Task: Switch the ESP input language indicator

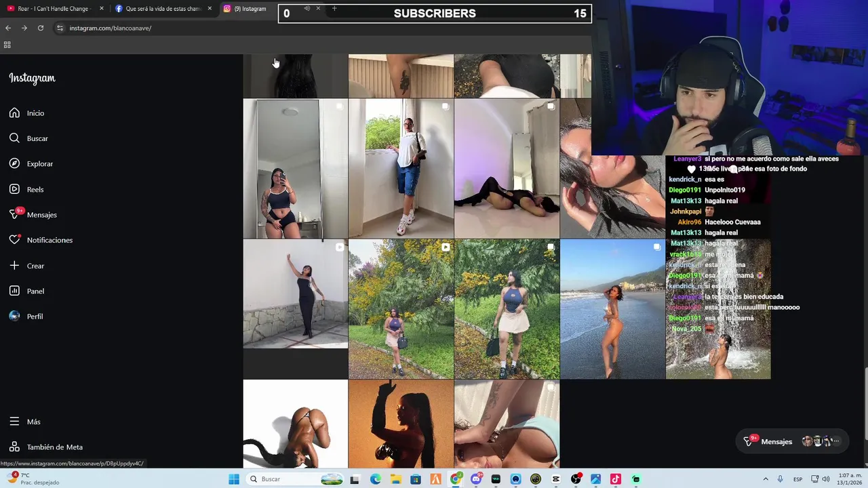Action: (x=798, y=479)
